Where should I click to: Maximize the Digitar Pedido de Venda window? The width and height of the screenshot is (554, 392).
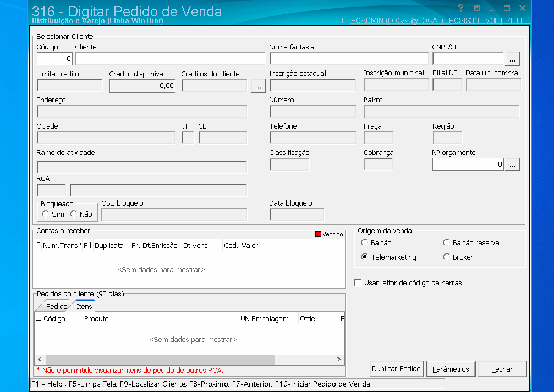(x=507, y=8)
